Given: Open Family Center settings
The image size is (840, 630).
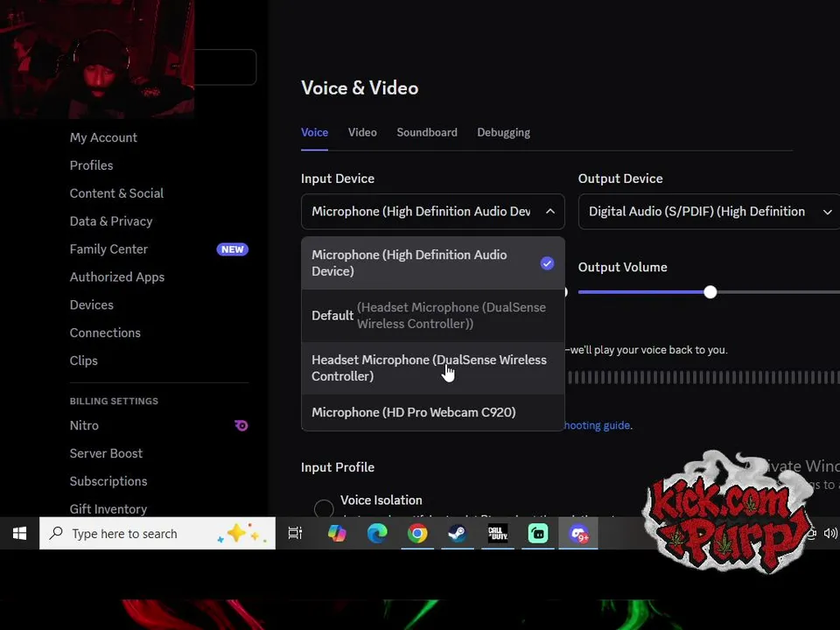Looking at the screenshot, I should click(x=108, y=249).
